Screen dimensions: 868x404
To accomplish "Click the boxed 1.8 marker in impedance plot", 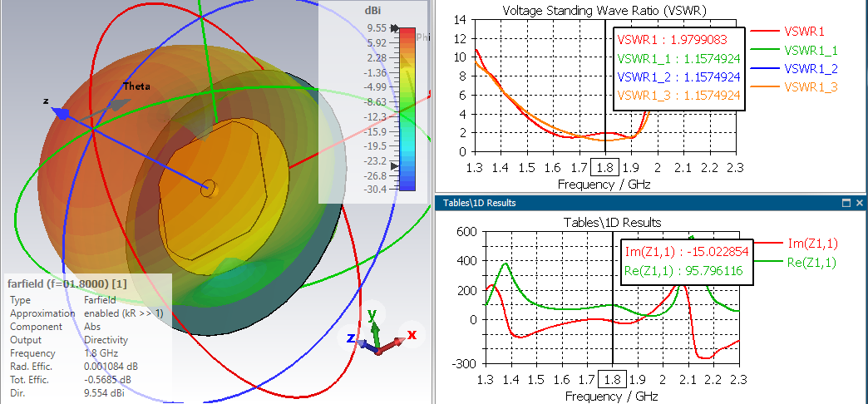I will pos(613,380).
